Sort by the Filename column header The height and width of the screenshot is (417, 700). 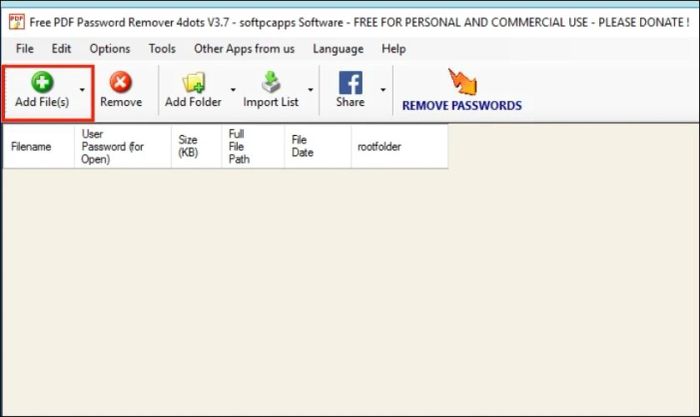point(39,146)
